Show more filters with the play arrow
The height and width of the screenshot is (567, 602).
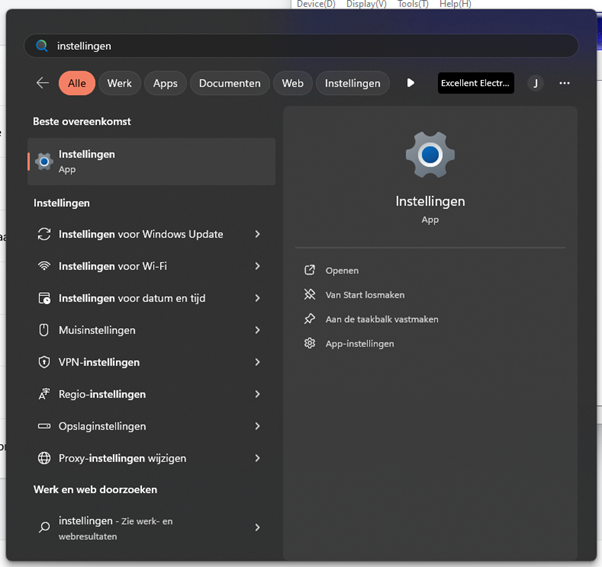tap(410, 83)
